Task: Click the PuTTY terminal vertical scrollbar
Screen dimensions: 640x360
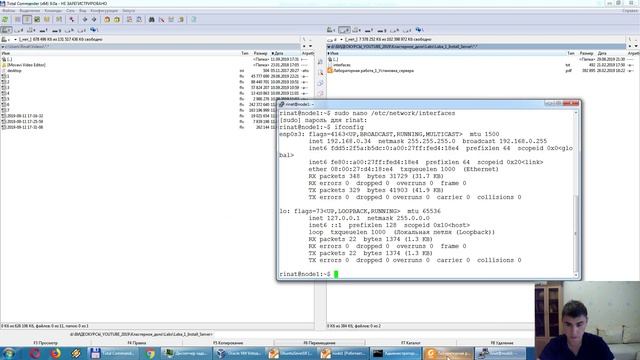Action: tap(576, 194)
